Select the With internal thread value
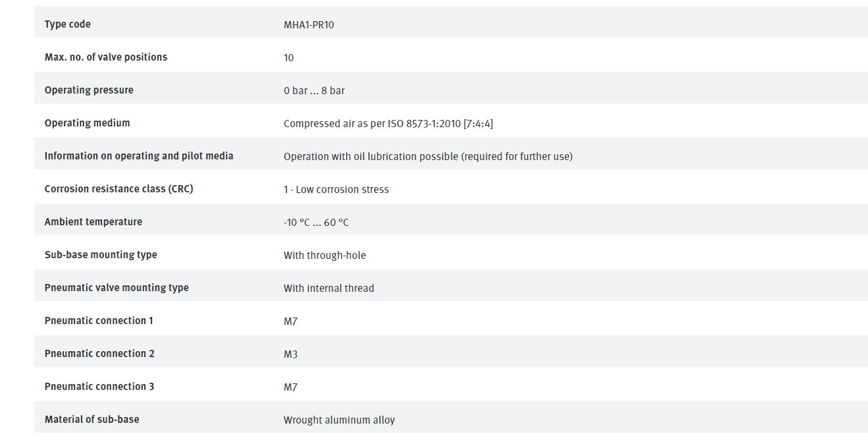The height and width of the screenshot is (444, 868). 329,289
